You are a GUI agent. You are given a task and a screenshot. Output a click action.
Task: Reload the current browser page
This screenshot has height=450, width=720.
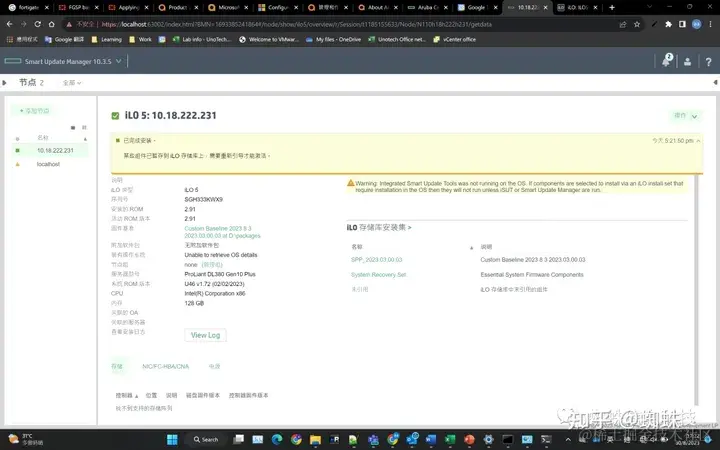[x=38, y=24]
